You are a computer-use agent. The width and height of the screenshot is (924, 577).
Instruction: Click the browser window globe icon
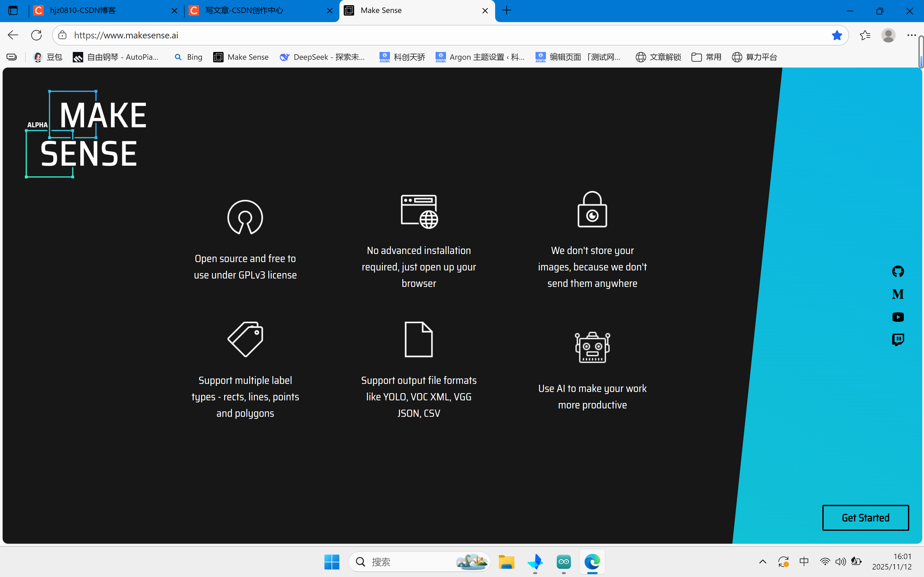pos(419,211)
